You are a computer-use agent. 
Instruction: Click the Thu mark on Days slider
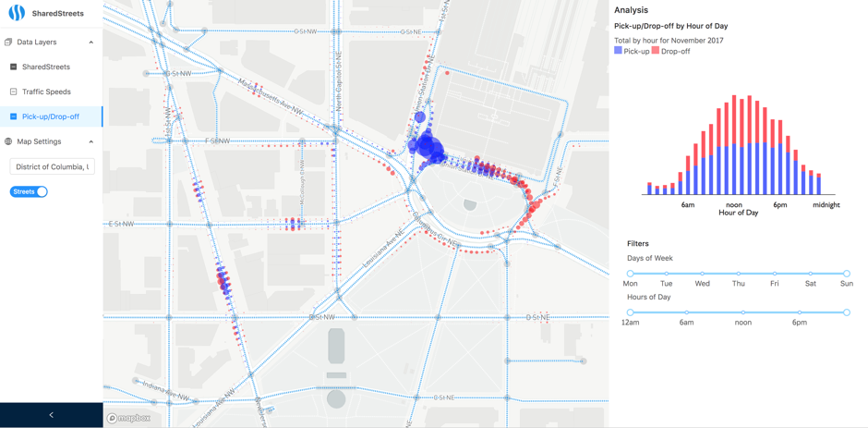coord(739,274)
